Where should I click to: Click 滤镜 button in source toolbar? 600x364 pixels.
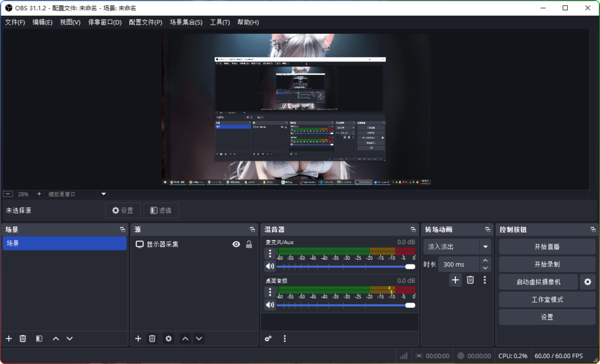click(x=161, y=210)
